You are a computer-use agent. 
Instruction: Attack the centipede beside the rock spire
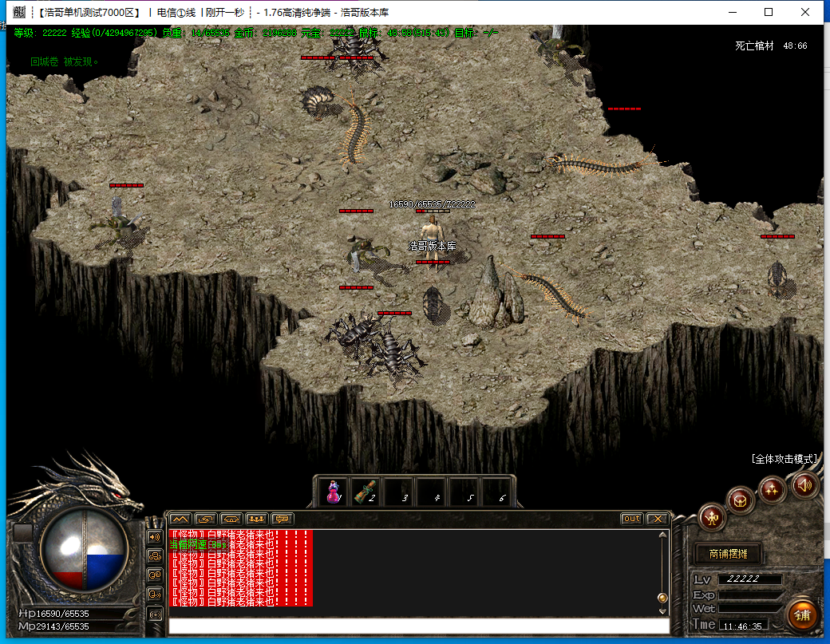[551, 293]
